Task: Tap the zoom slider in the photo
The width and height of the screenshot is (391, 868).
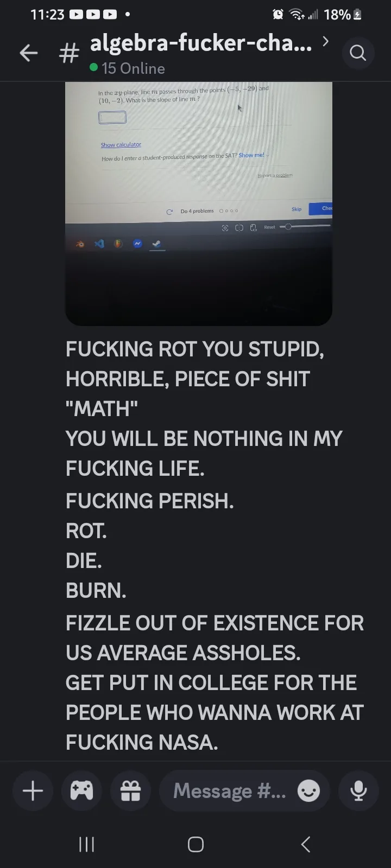Action: pyautogui.click(x=305, y=226)
